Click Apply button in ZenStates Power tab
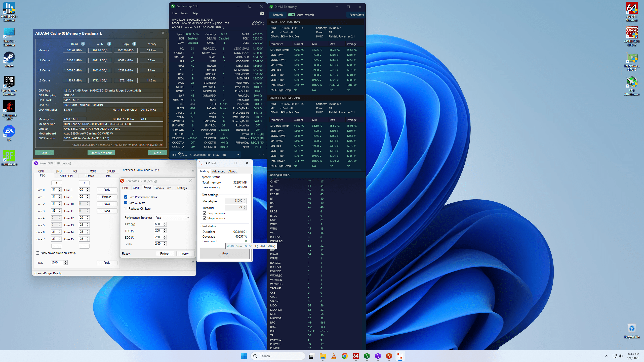This screenshot has width=644, height=362. pyautogui.click(x=185, y=253)
